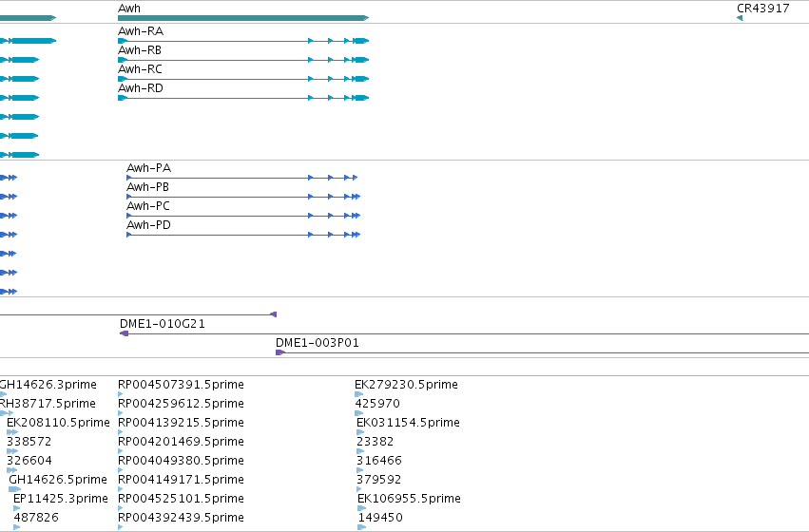The image size is (809, 532).
Task: Click the 326604 feature label
Action: point(29,461)
